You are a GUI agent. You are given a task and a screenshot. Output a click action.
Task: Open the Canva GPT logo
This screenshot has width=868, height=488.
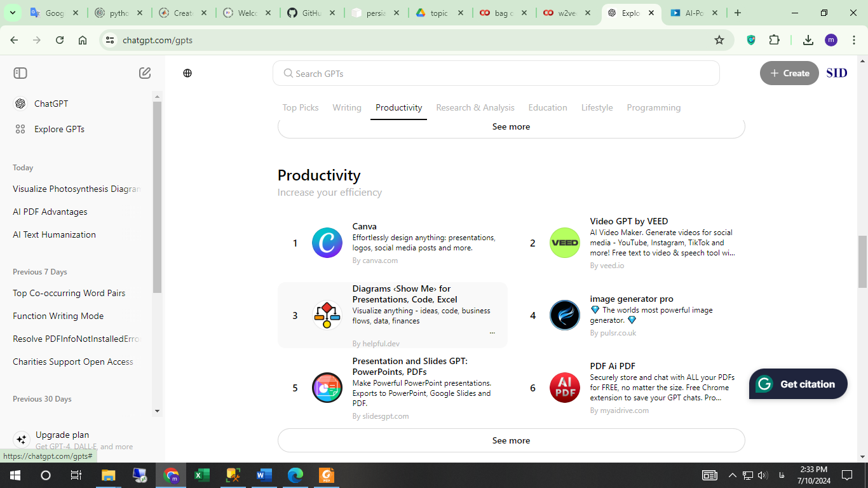327,243
